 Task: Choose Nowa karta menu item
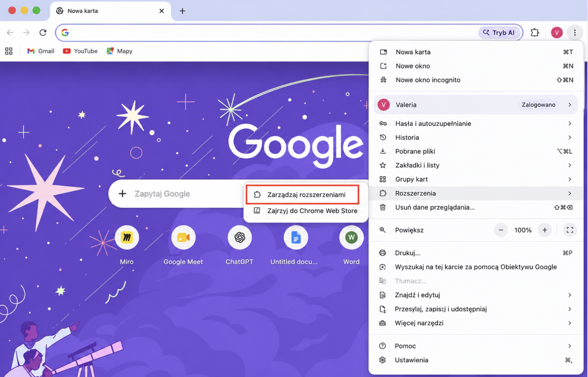(x=476, y=52)
